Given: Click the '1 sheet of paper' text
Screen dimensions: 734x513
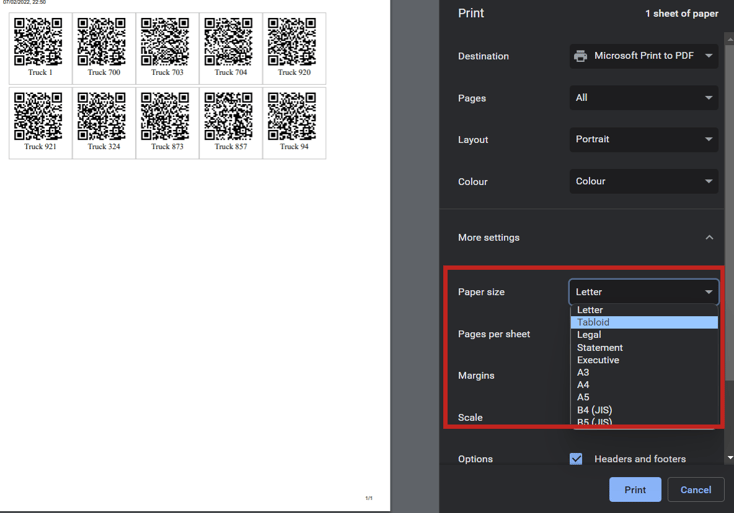Looking at the screenshot, I should click(x=682, y=14).
